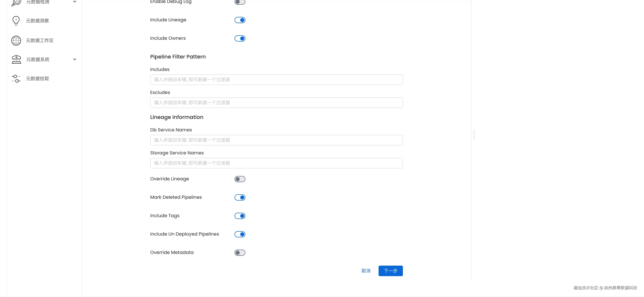644x297 pixels.
Task: Disable the Include Lineage toggle
Action: point(240,20)
